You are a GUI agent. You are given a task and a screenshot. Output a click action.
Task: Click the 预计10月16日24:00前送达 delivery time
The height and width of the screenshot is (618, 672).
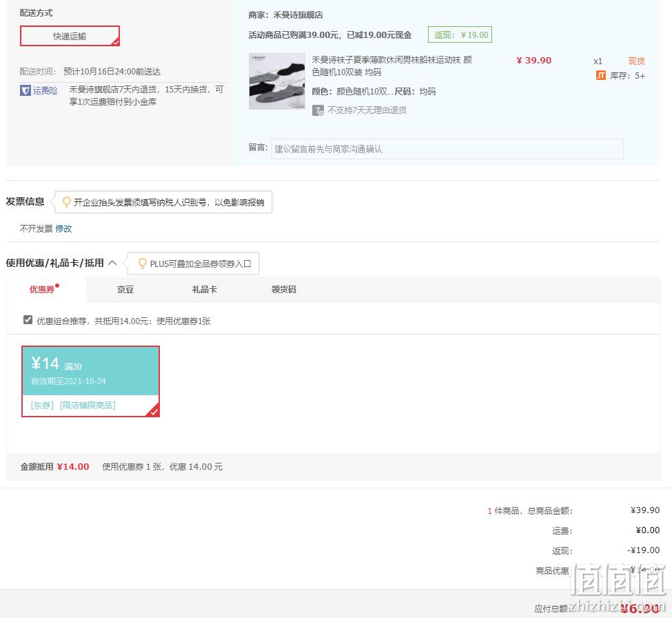point(112,72)
